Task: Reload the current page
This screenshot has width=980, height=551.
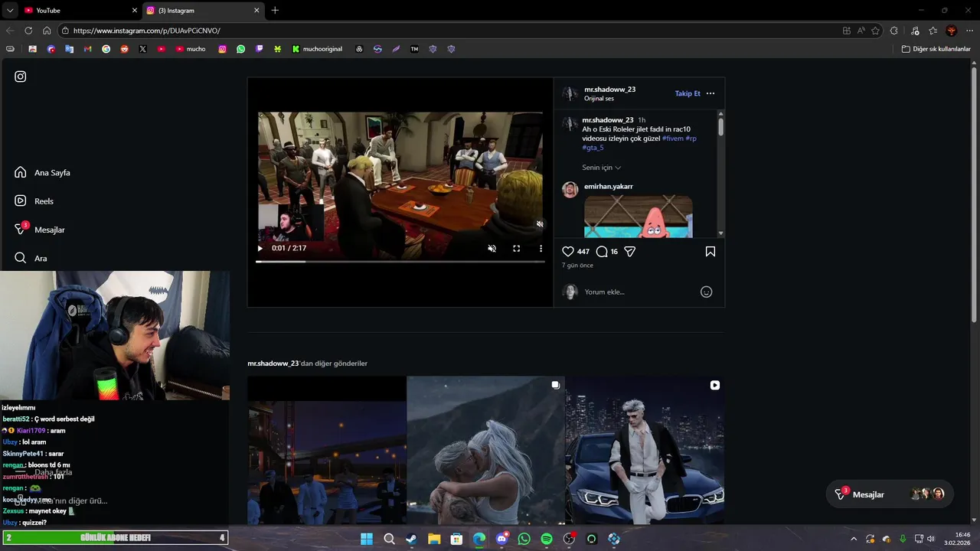Action: [28, 31]
